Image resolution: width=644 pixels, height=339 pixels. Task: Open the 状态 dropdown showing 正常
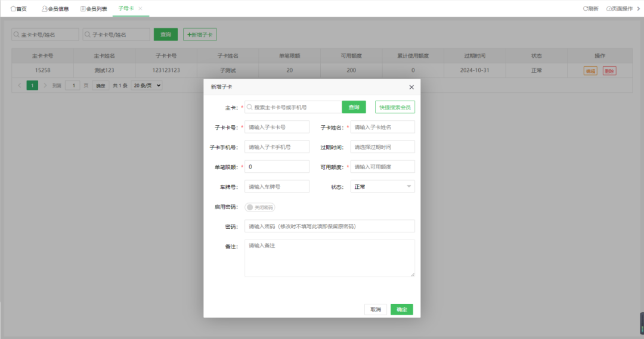coord(382,186)
